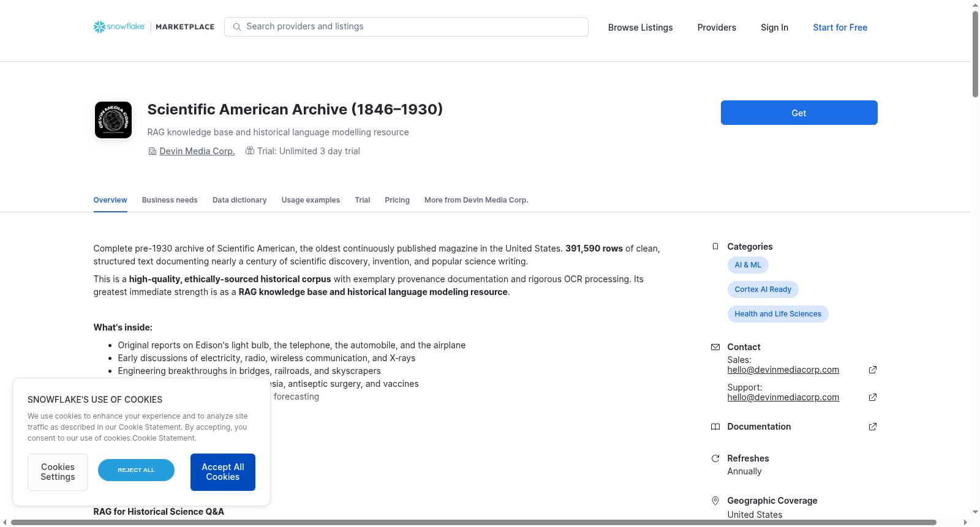Image resolution: width=980 pixels, height=527 pixels.
Task: Switch to the Pricing tab
Action: pos(397,200)
